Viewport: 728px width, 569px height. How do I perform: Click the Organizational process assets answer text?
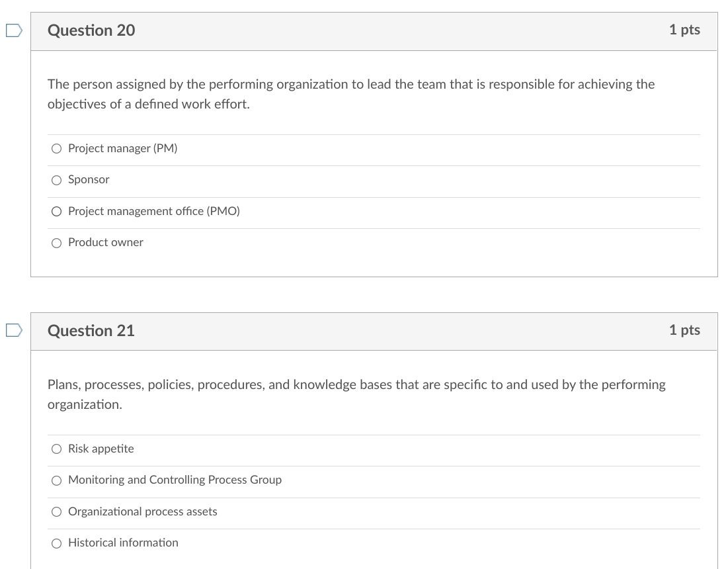pyautogui.click(x=143, y=511)
